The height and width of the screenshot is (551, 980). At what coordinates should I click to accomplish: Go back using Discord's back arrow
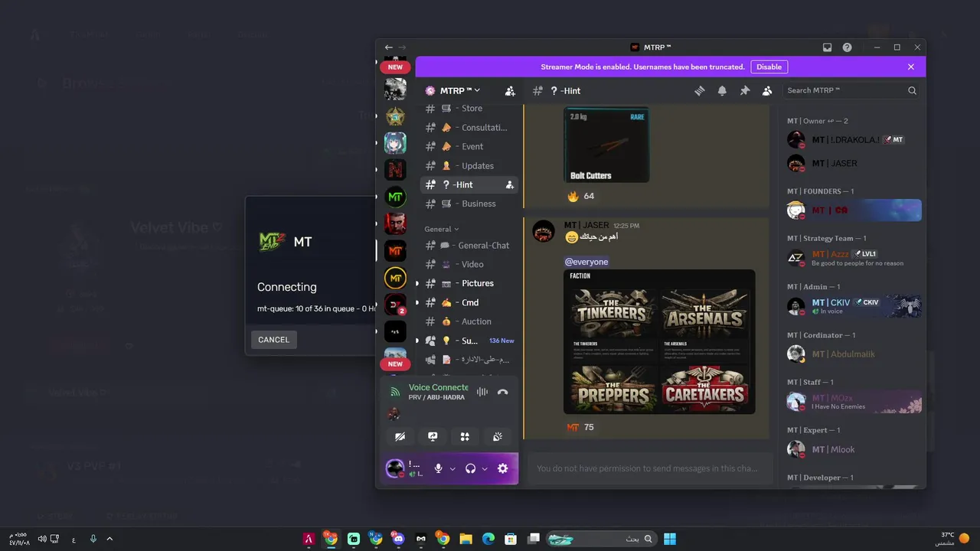[389, 47]
